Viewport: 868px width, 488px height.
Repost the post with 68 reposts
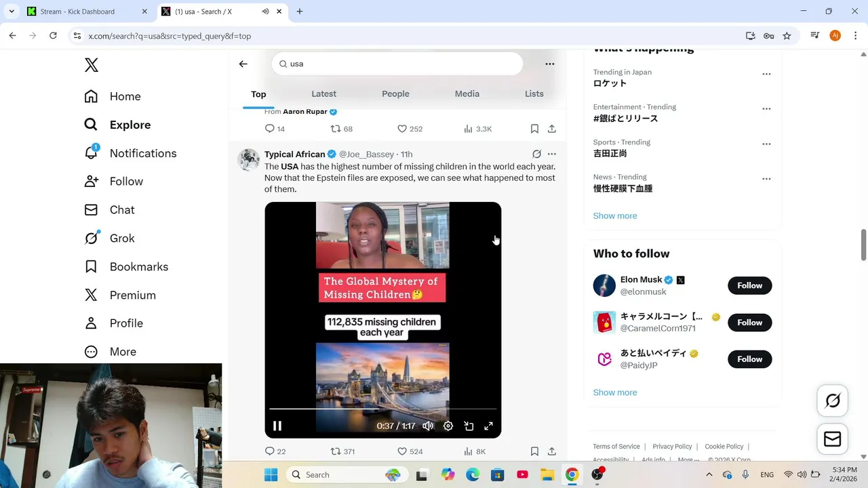[x=341, y=129]
